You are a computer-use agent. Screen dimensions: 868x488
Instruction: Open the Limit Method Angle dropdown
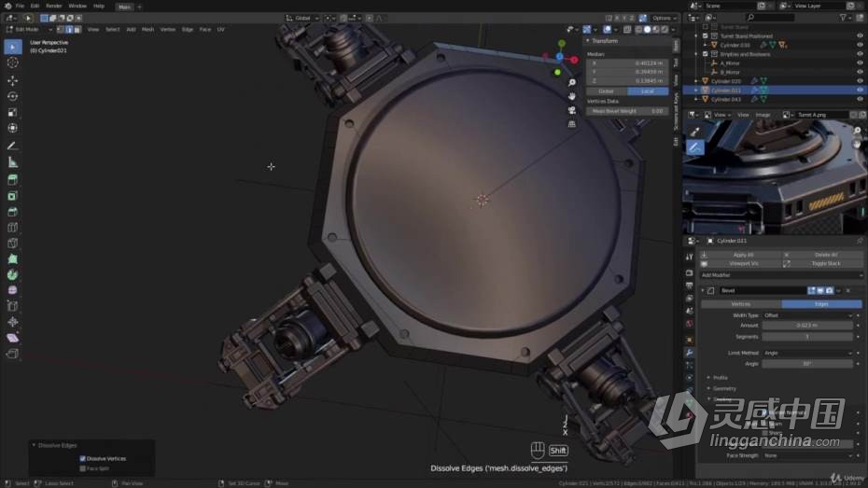tap(807, 353)
